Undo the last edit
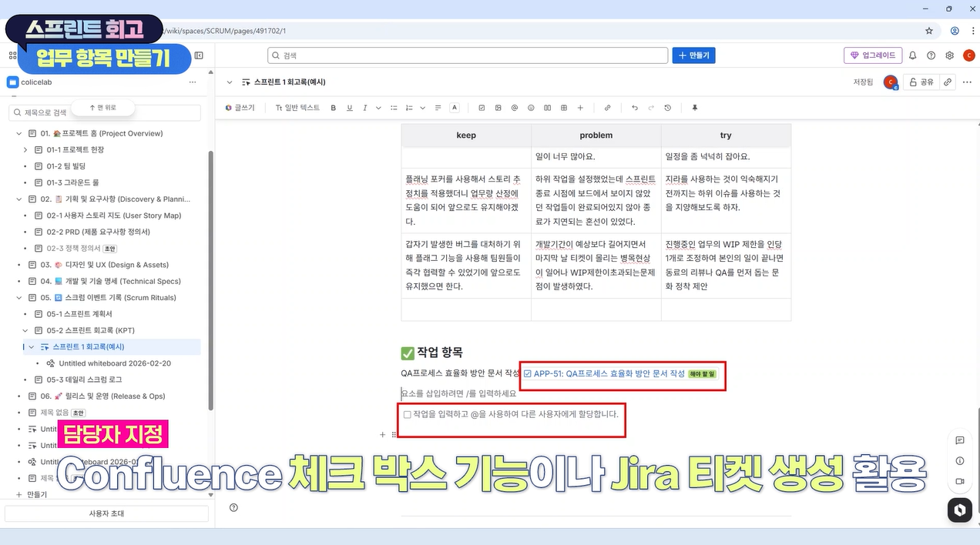Image resolution: width=980 pixels, height=545 pixels. 635,108
